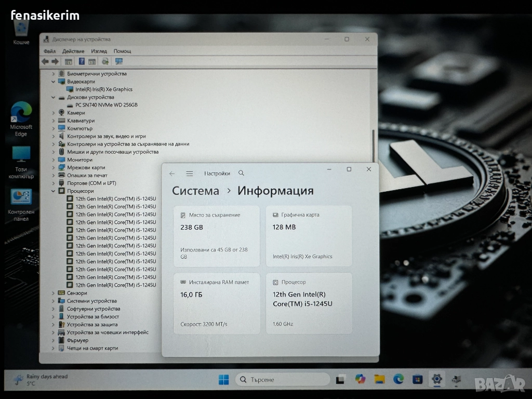Select Intel(R) Iris(R) Xe Graphics device
This screenshot has width=532, height=399.
[x=103, y=89]
